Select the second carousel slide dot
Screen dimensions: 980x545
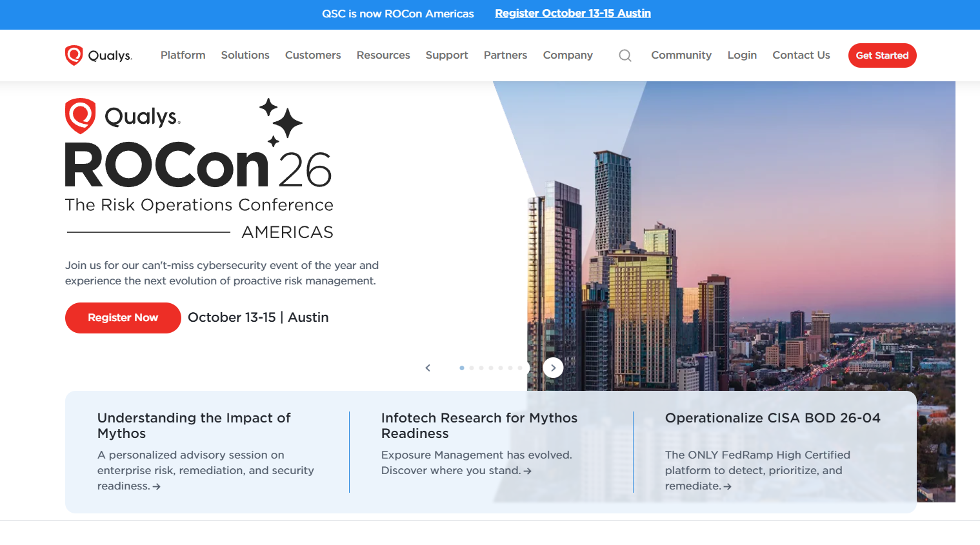click(x=472, y=368)
